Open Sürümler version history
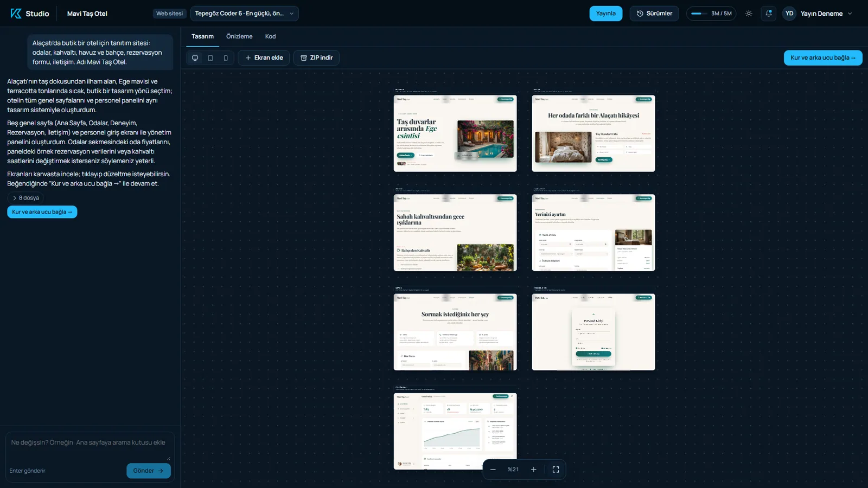This screenshot has width=868, height=488. 654,14
